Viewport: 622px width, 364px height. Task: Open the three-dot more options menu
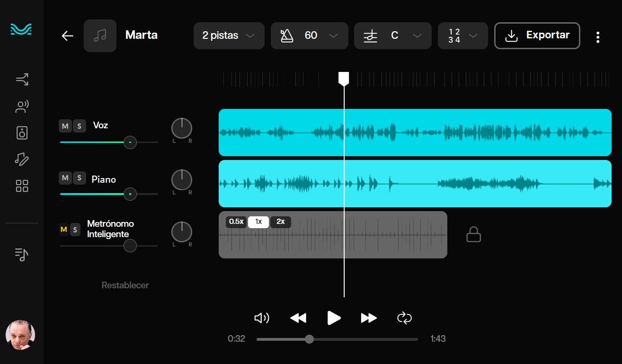click(x=598, y=37)
